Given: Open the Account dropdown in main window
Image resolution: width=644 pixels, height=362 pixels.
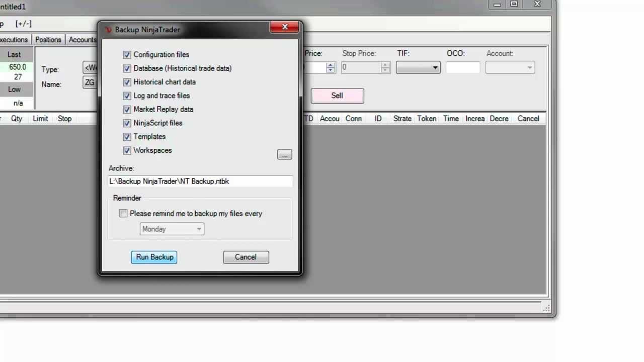Looking at the screenshot, I should tap(510, 67).
